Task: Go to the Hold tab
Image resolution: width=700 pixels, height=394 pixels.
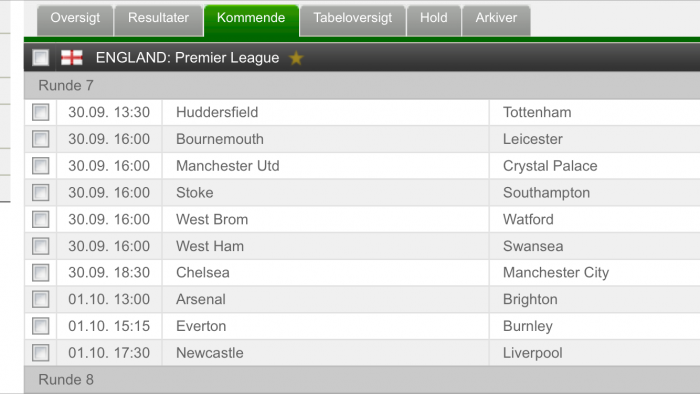Action: pyautogui.click(x=433, y=20)
